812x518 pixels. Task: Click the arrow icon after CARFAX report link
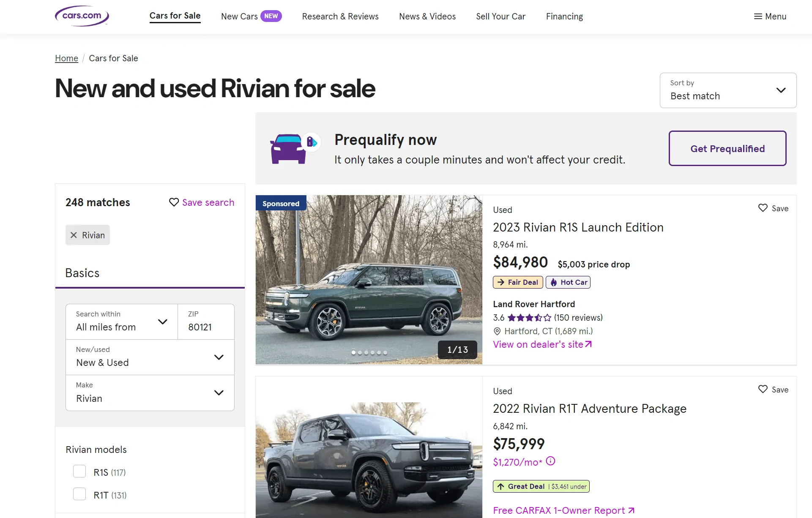click(631, 510)
